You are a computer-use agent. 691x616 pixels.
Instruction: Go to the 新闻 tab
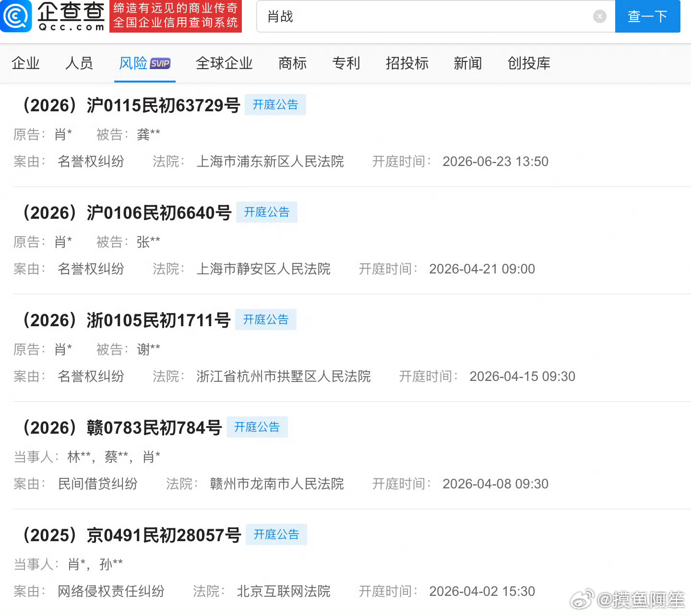click(468, 63)
